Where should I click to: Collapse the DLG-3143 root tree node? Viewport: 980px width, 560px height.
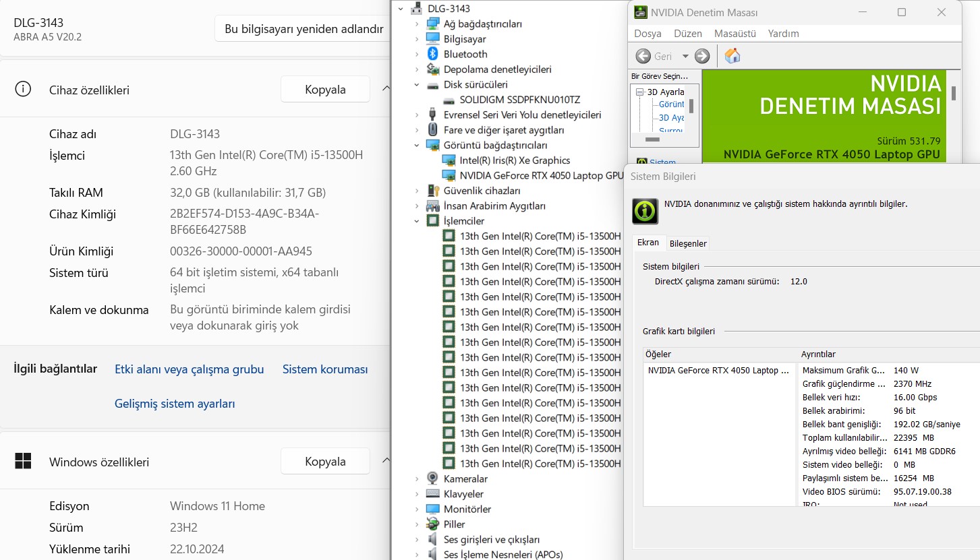point(401,9)
